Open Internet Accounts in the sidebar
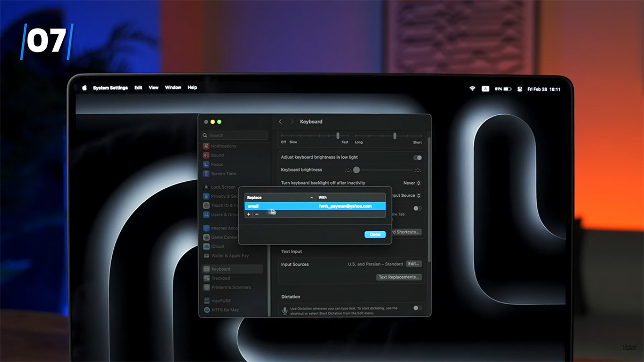Image resolution: width=644 pixels, height=362 pixels. [221, 228]
